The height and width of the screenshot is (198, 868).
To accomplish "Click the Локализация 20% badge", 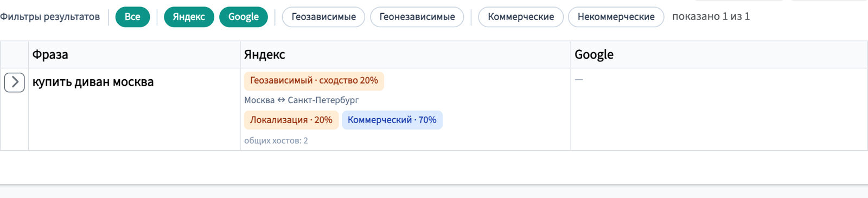I will click(291, 120).
